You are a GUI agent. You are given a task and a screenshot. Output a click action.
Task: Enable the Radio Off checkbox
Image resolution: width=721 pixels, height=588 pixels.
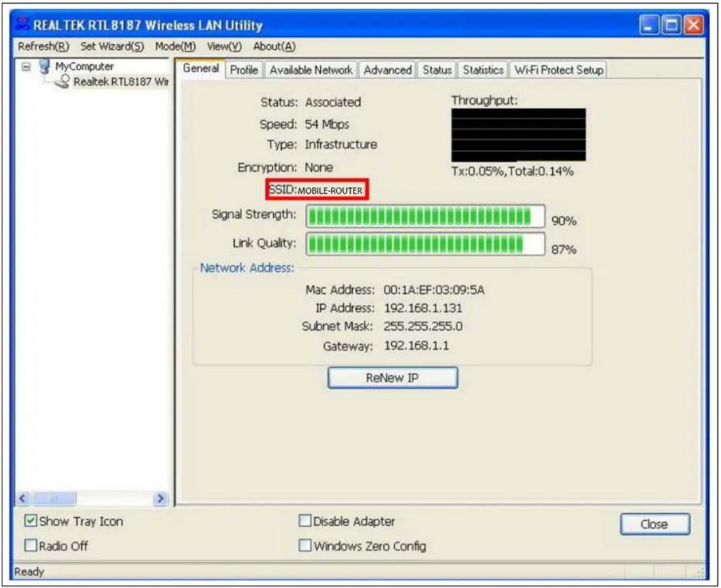(x=31, y=546)
